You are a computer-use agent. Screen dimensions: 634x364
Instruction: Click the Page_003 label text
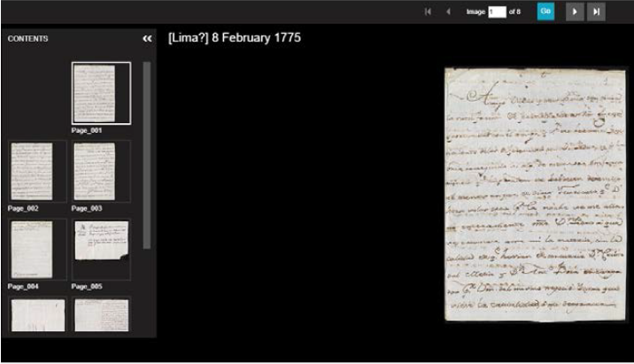tap(87, 208)
